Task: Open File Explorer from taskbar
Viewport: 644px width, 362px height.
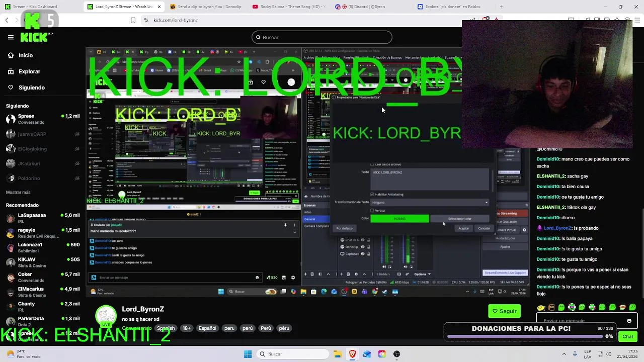Action: click(338, 354)
